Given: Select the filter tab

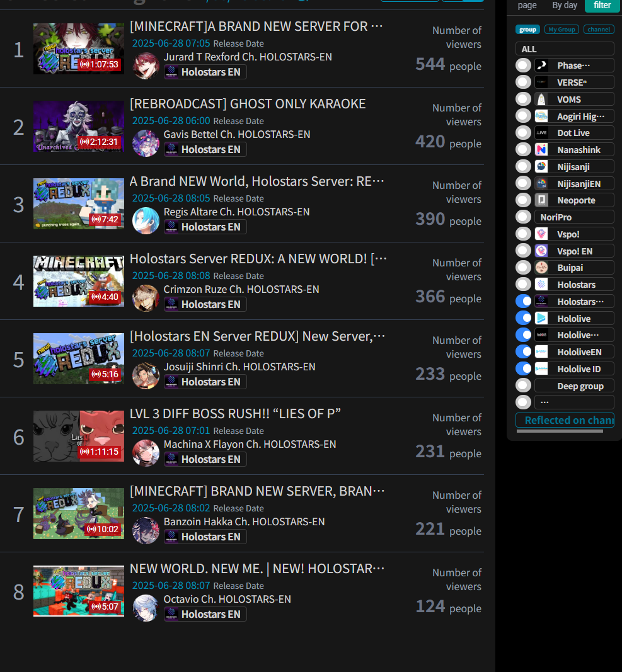Looking at the screenshot, I should point(602,5).
